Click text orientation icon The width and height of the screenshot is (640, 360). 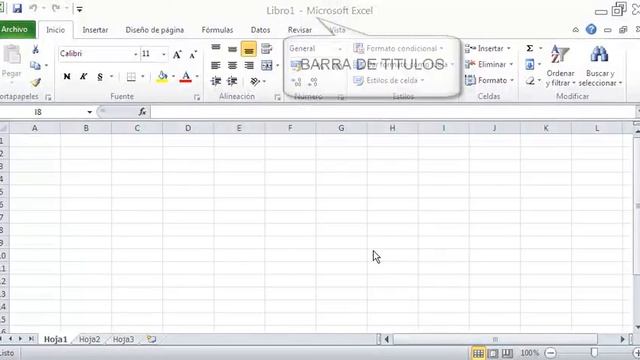tap(255, 82)
